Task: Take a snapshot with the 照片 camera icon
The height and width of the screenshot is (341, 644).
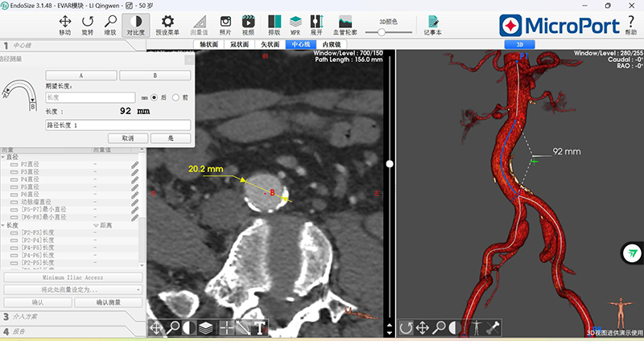Action: (225, 26)
